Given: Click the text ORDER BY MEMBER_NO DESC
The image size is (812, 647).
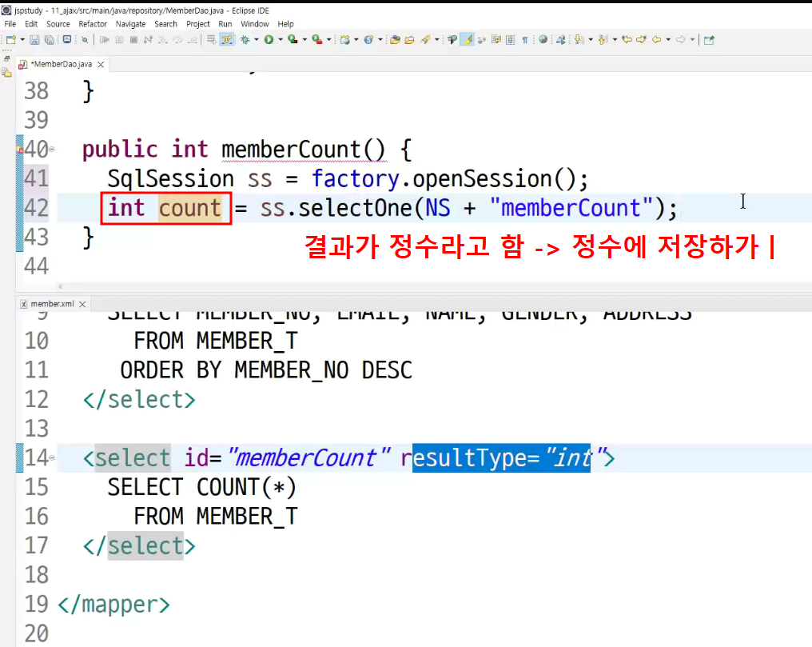Looking at the screenshot, I should pos(266,370).
